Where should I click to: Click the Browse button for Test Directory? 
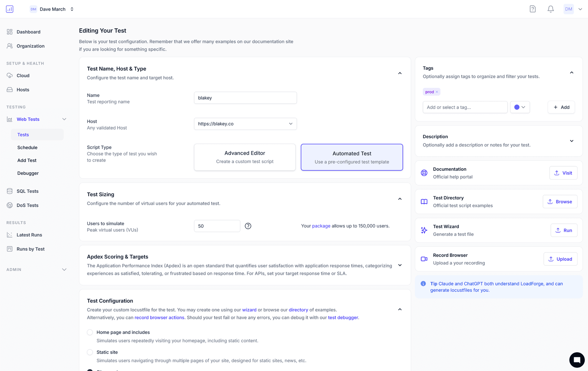(x=560, y=201)
